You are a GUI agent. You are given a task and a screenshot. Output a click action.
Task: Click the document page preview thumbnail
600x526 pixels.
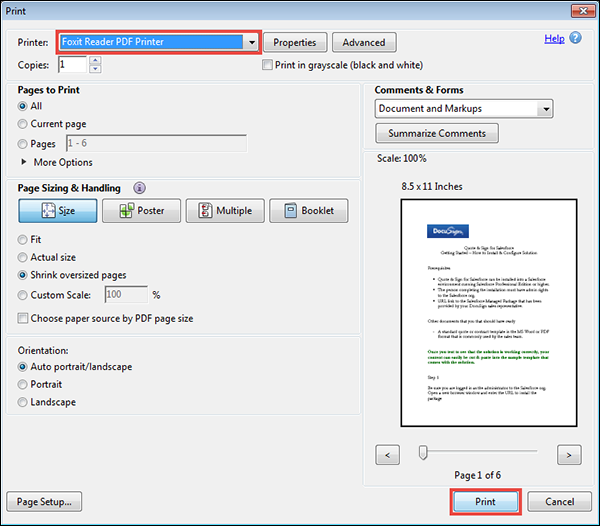point(489,313)
